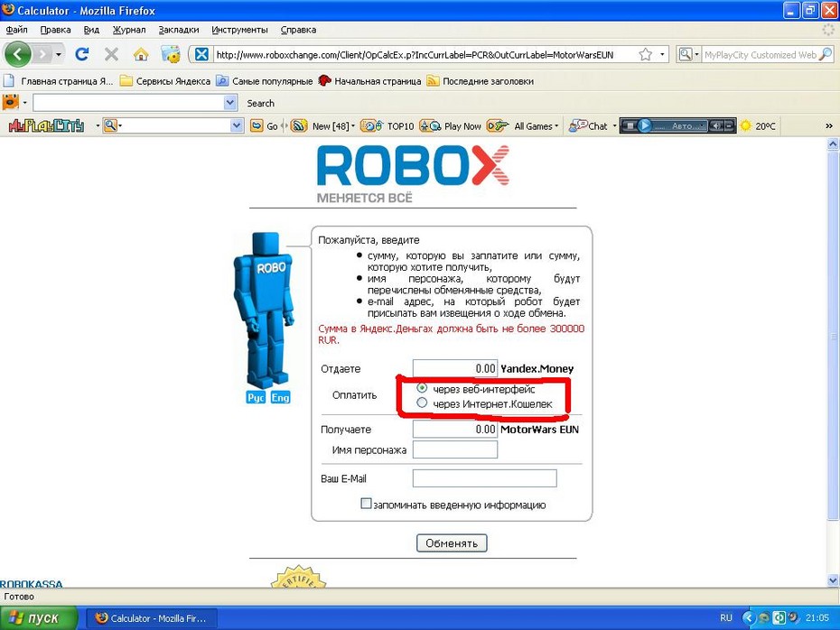The image size is (840, 630).
Task: Click the orange dog icon beside Search field
Action: point(10,102)
